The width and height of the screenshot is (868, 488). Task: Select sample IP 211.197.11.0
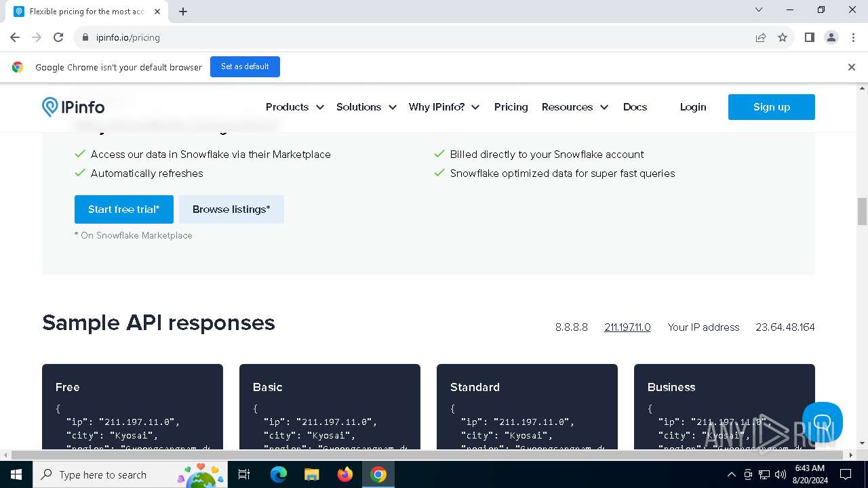(627, 327)
